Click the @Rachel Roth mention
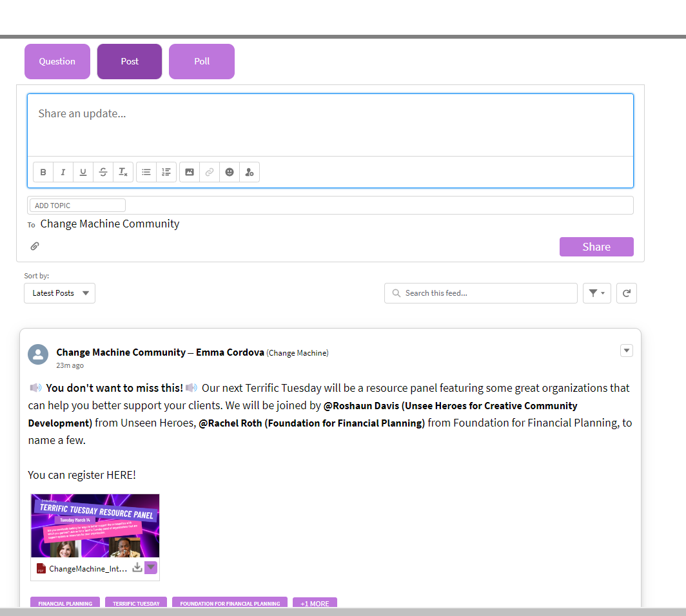This screenshot has width=686, height=616. pyautogui.click(x=312, y=423)
